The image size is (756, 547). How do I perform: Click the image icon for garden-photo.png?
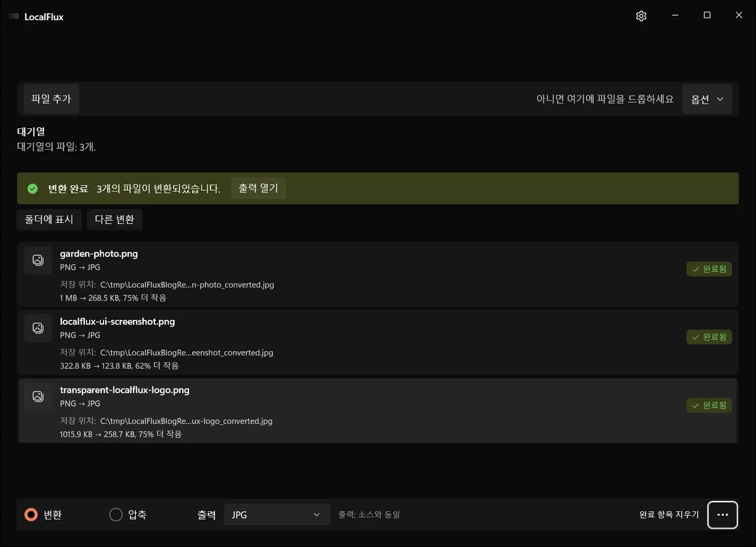[38, 260]
